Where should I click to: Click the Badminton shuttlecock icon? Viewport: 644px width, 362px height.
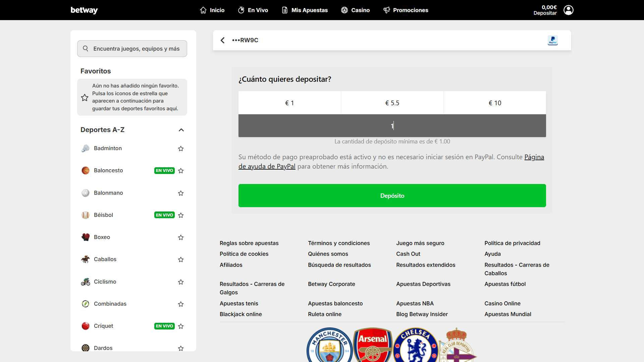tap(86, 148)
